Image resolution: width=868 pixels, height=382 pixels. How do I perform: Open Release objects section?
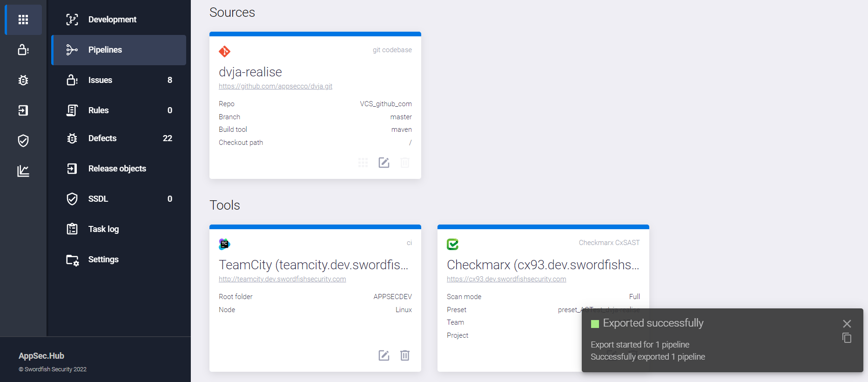pyautogui.click(x=117, y=169)
